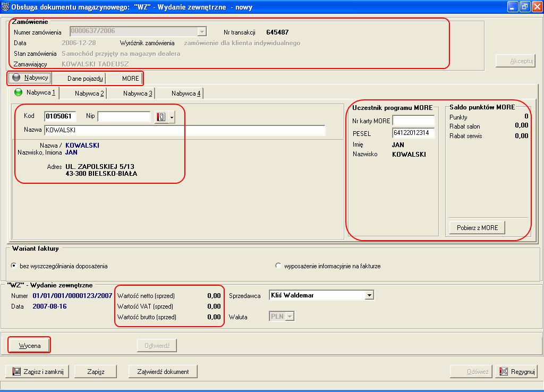The width and height of the screenshot is (544, 392).
Task: Click the Wycena button
Action: 30,345
